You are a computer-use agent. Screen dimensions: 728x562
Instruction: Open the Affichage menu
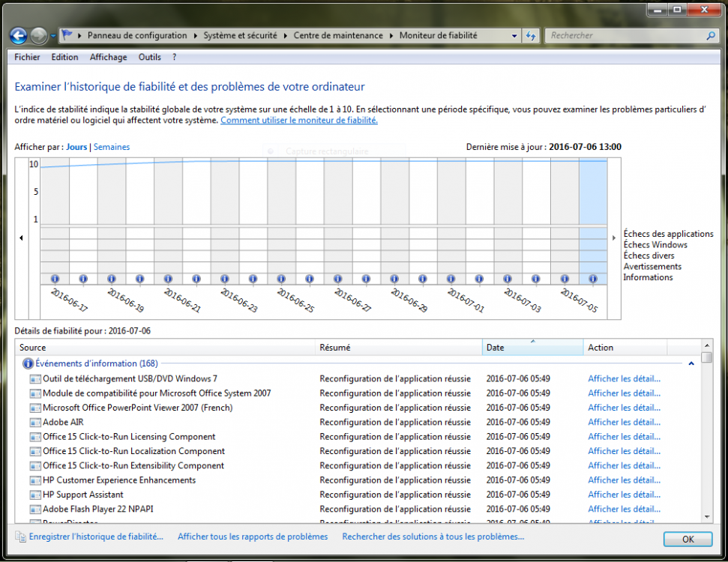pos(108,57)
